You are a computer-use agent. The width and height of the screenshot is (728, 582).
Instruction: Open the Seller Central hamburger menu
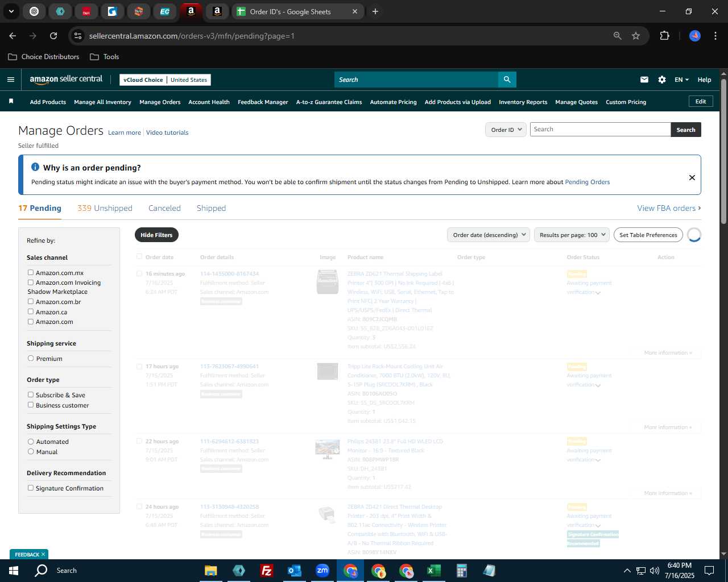[x=11, y=80]
